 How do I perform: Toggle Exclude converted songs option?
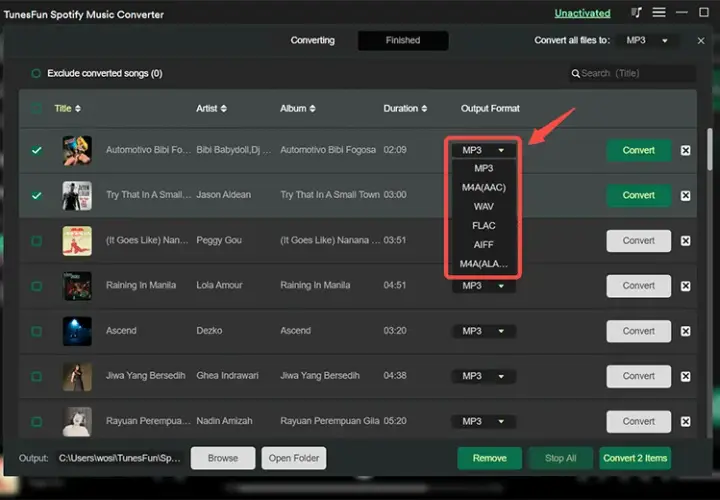click(x=36, y=73)
